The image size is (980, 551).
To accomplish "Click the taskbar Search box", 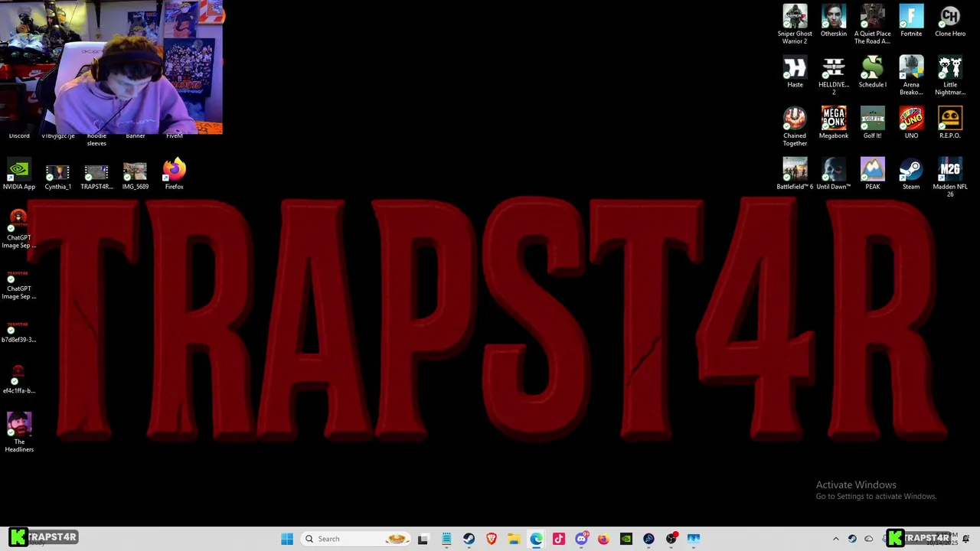I will click(354, 539).
